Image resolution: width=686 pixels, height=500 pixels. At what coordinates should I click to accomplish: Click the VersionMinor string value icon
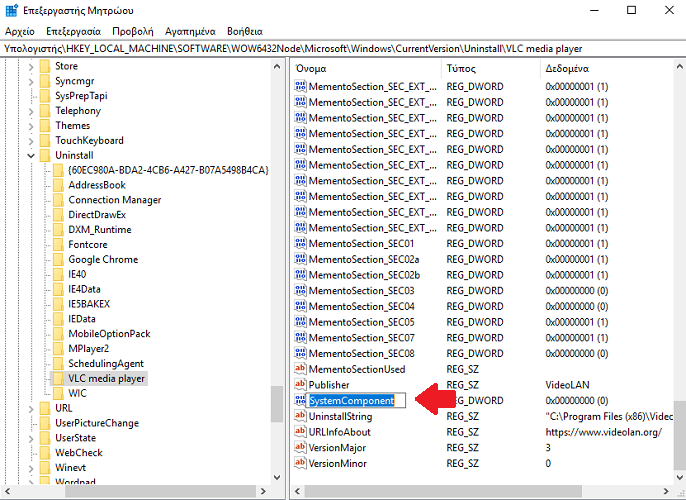(x=300, y=463)
